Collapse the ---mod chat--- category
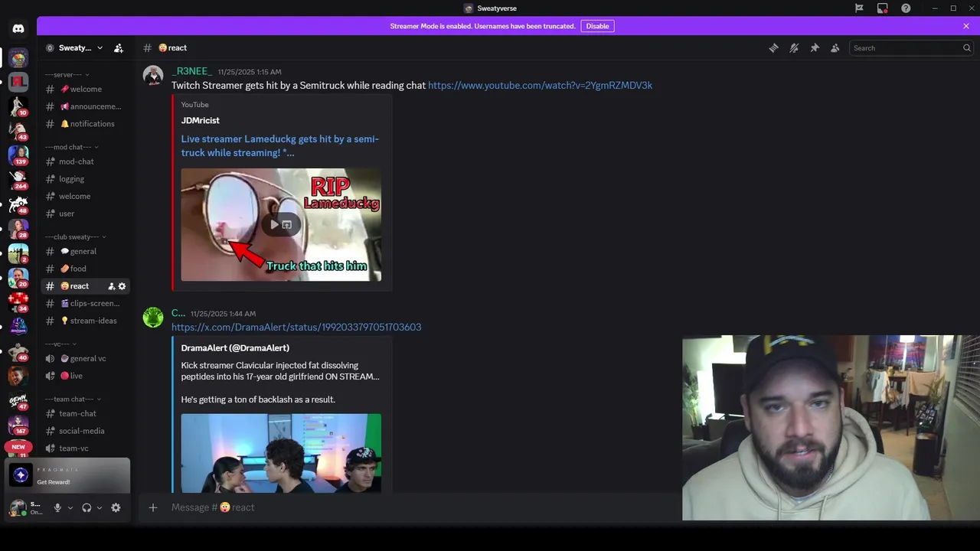Image resolution: width=980 pixels, height=551 pixels. coord(72,147)
